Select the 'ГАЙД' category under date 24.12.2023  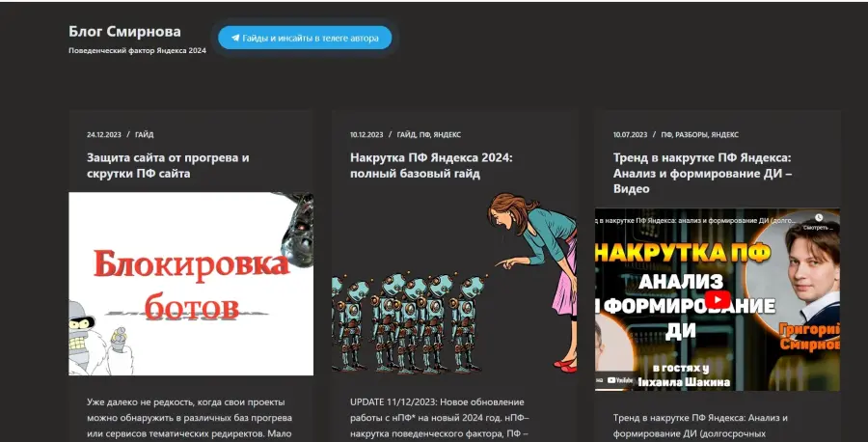144,134
